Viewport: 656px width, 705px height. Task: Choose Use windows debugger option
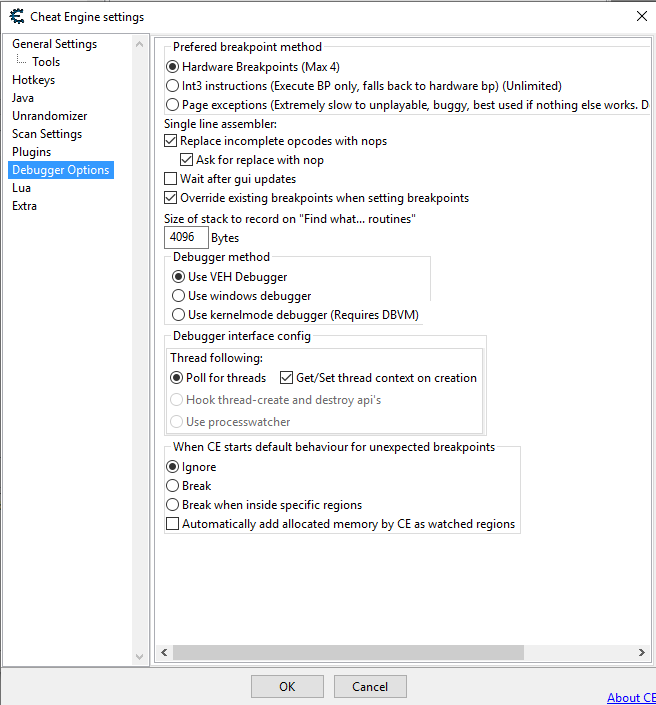pos(179,296)
